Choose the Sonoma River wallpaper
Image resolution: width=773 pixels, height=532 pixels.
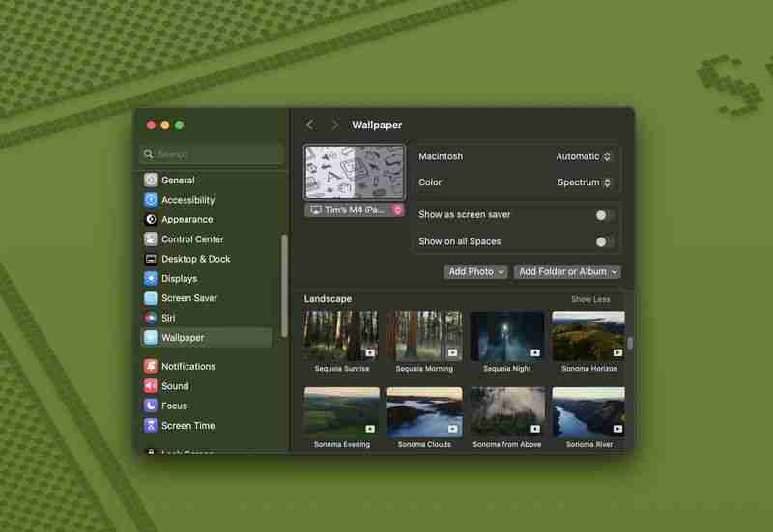(588, 412)
